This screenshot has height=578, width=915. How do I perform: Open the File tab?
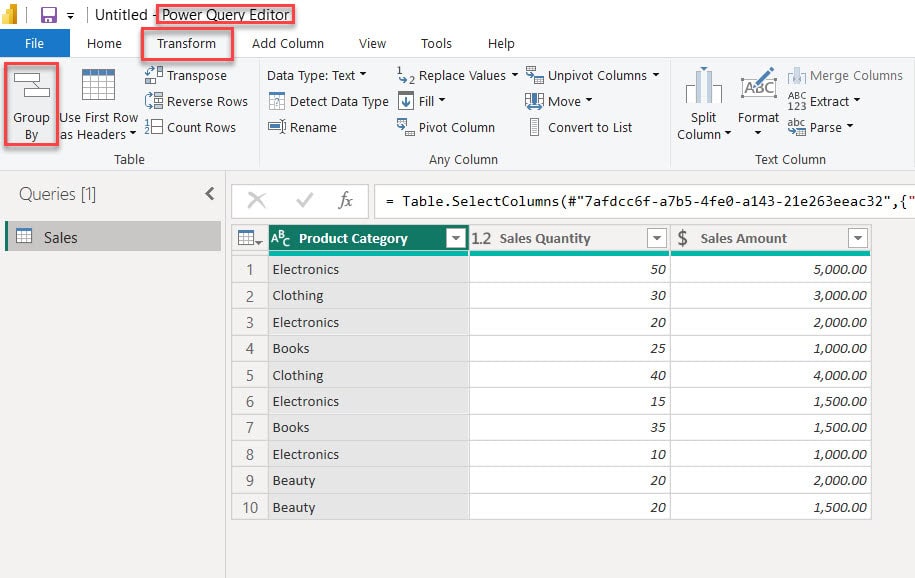(x=34, y=43)
